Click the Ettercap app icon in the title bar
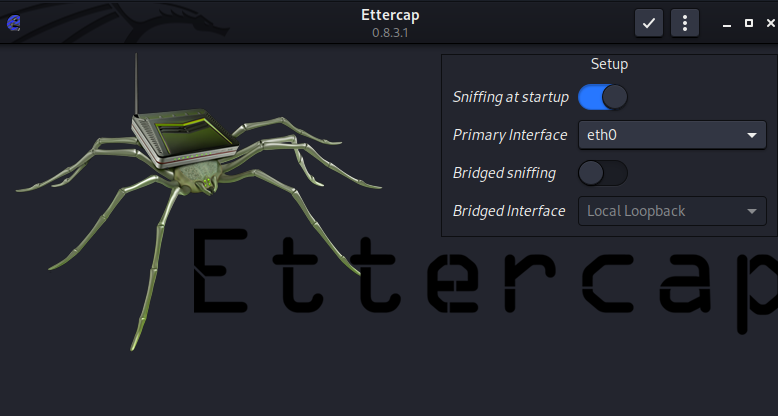 (13, 23)
